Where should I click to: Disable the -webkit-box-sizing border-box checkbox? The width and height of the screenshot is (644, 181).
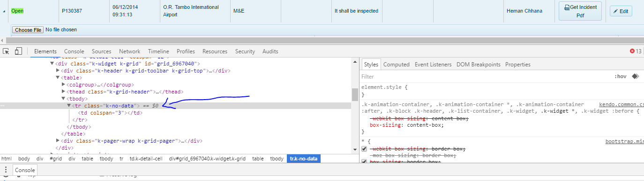click(x=364, y=149)
